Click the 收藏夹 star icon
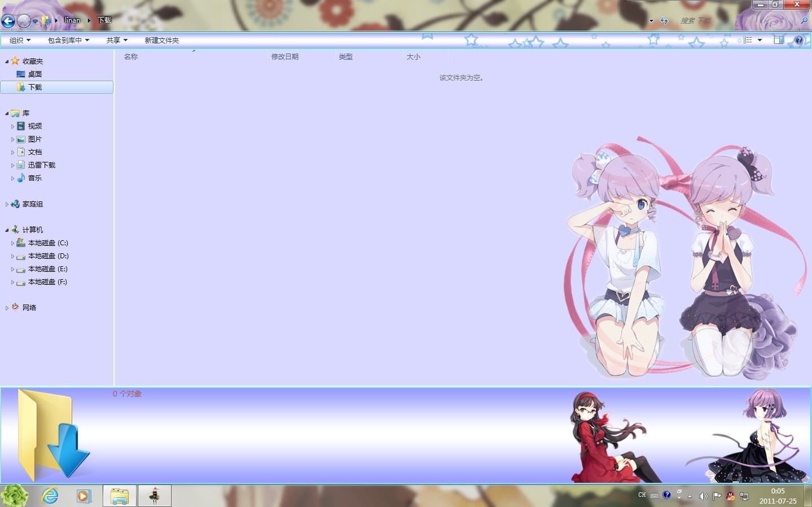Screen dimensions: 812x507 point(15,61)
